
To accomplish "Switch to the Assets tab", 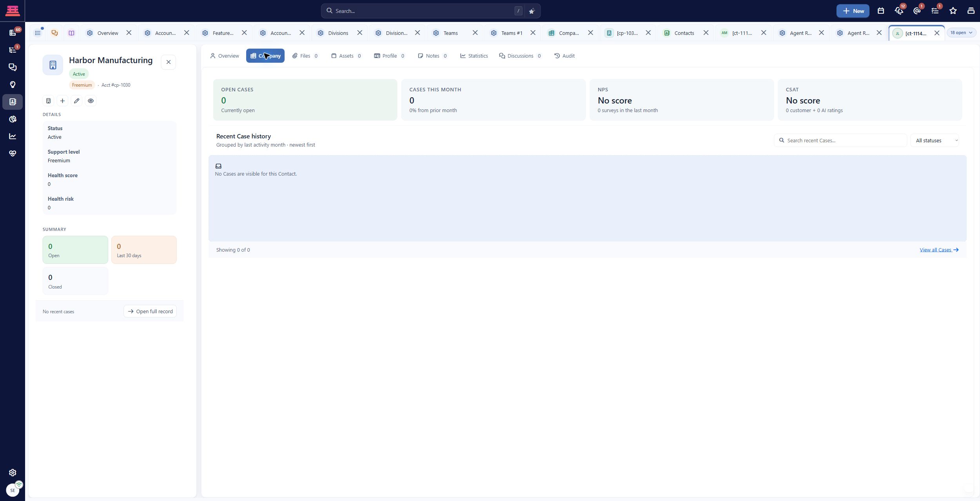I will (346, 56).
